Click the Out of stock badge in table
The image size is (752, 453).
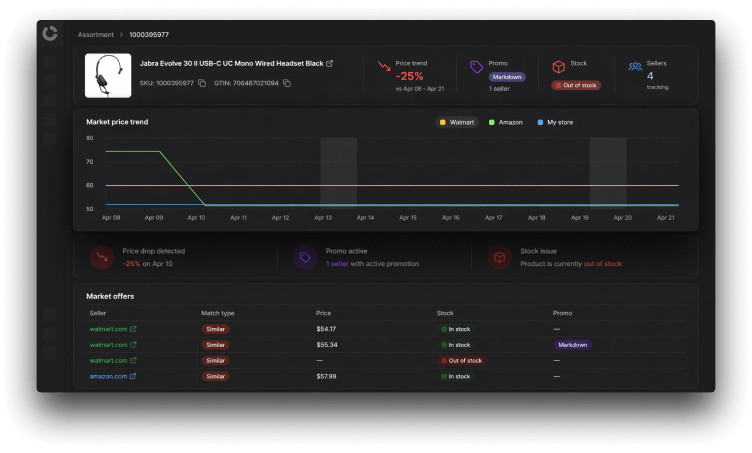(461, 360)
